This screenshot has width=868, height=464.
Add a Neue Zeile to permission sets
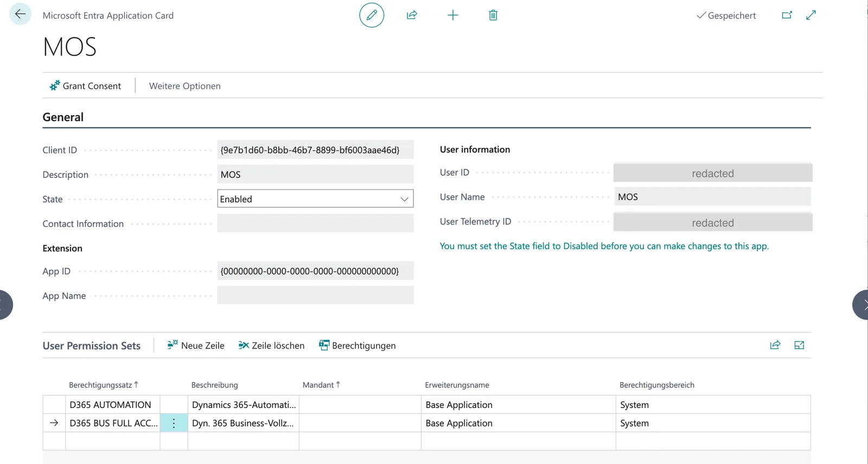point(196,345)
